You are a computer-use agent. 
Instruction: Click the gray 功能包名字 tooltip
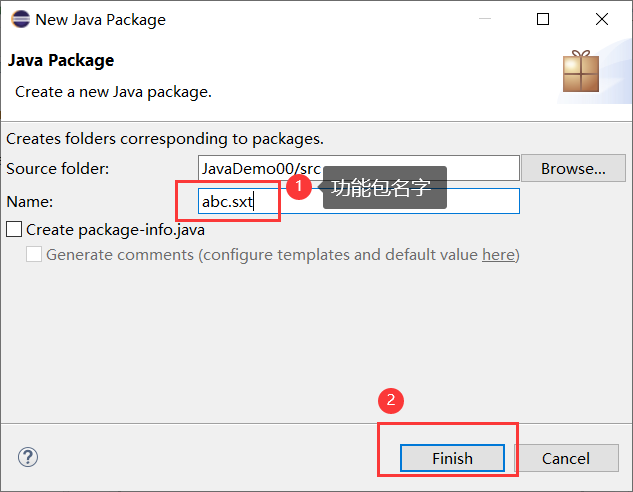click(384, 188)
